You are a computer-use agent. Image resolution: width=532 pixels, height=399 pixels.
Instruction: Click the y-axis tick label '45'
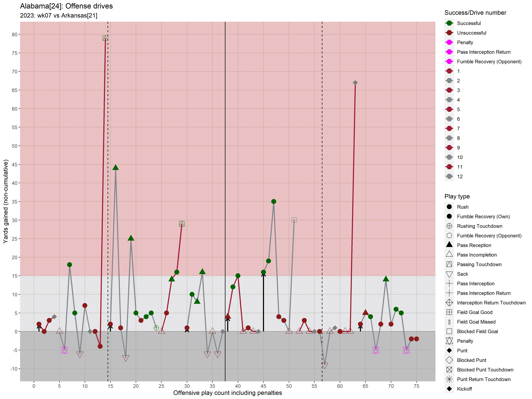click(15, 165)
